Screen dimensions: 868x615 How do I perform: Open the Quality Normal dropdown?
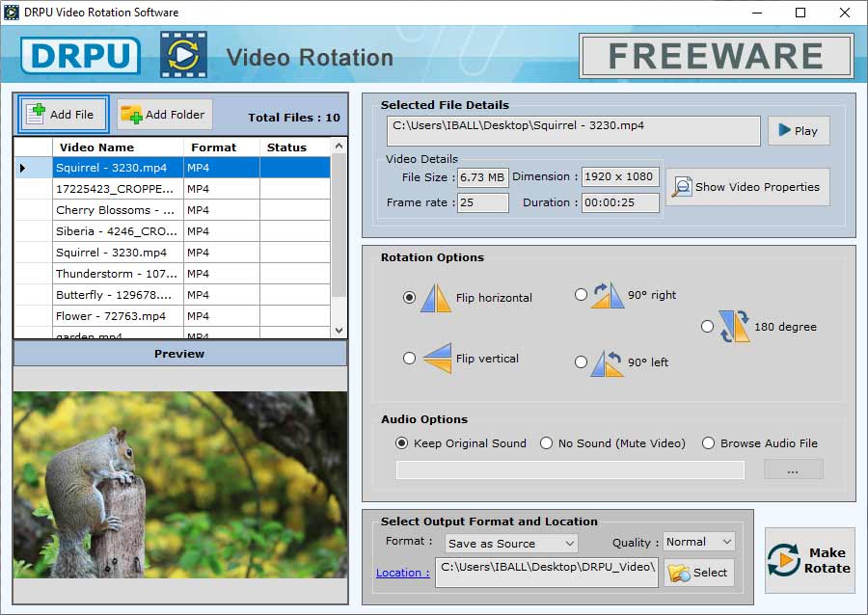point(698,542)
